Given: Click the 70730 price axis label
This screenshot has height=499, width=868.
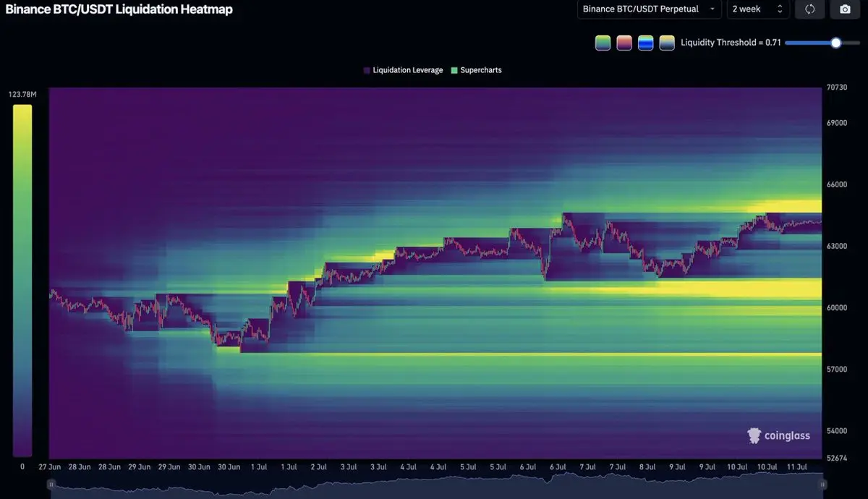Looking at the screenshot, I should point(837,87).
